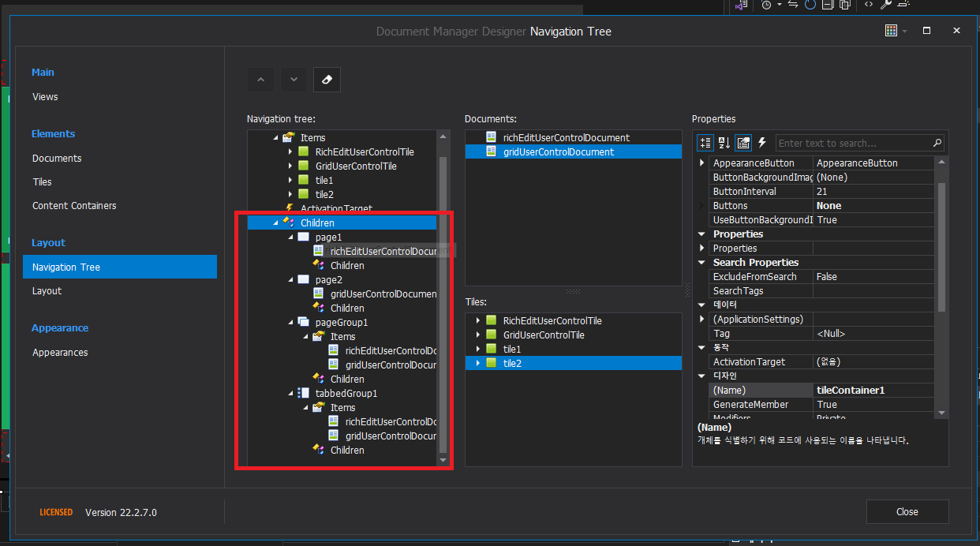980x546 pixels.
Task: Expand the AppearanceButton property
Action: point(702,163)
